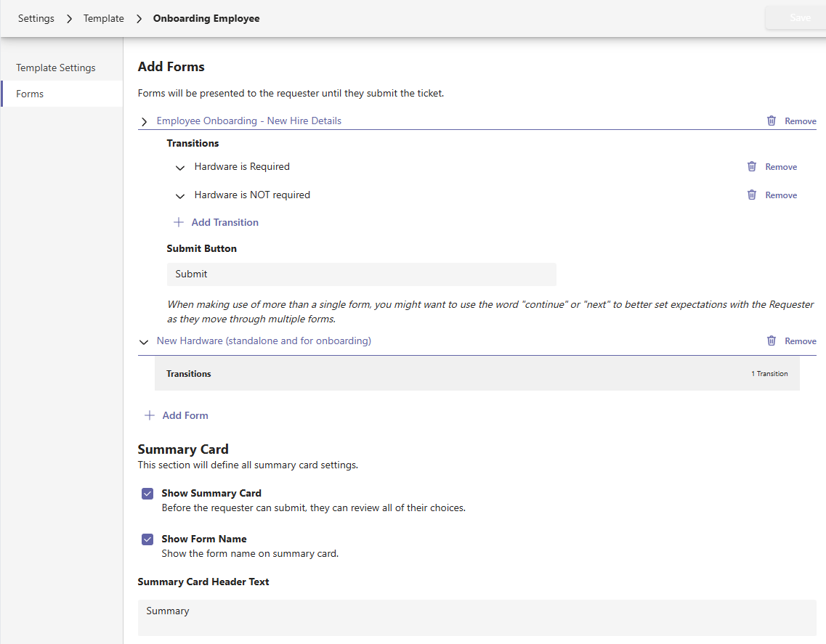The width and height of the screenshot is (826, 644).
Task: Click plus icon next to Add Transition
Action: tap(179, 223)
